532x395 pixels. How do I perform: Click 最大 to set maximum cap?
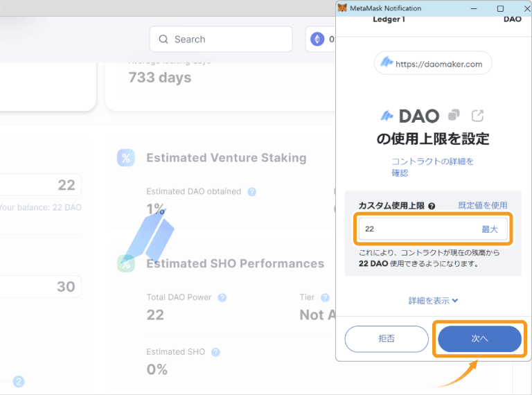click(490, 229)
